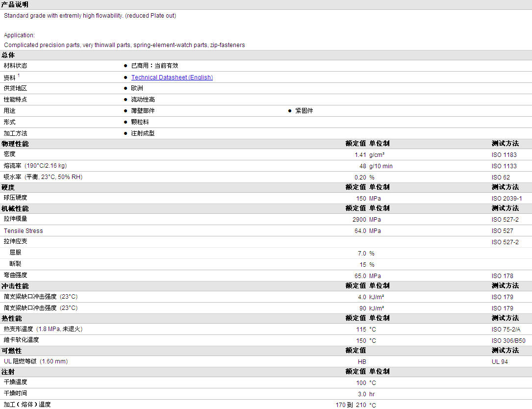Select the impact strength value 4.0
The width and height of the screenshot is (532, 409).
tap(362, 297)
